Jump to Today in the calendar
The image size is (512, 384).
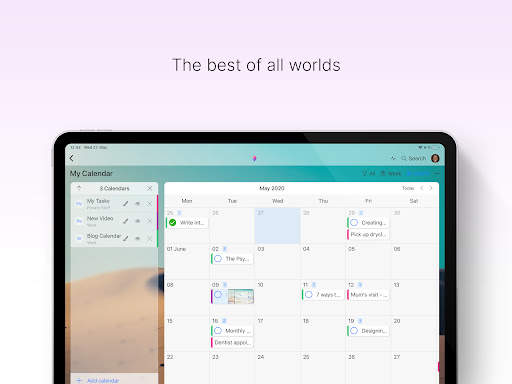[408, 188]
